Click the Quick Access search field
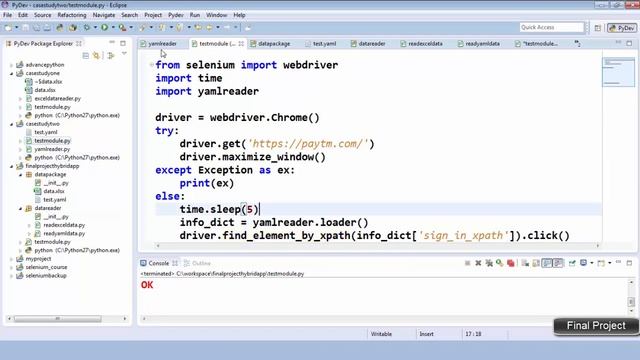 click(551, 27)
